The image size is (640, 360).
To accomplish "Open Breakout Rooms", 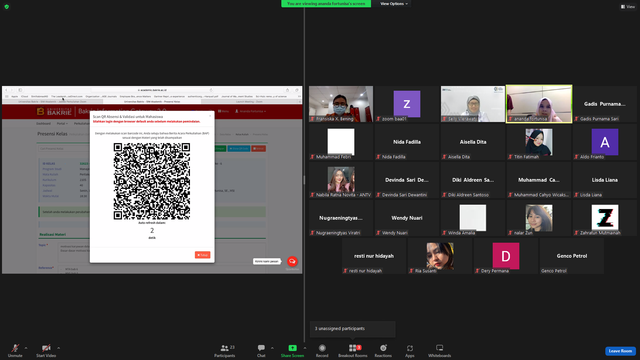I will 353,350.
